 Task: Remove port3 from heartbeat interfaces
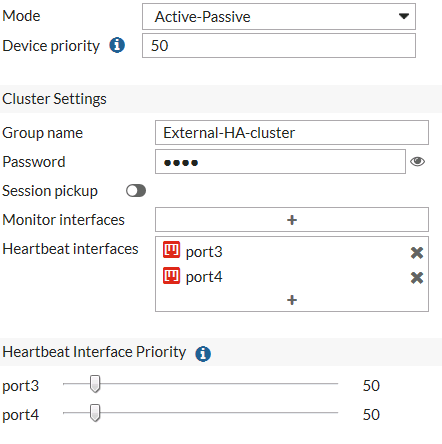pos(417,253)
